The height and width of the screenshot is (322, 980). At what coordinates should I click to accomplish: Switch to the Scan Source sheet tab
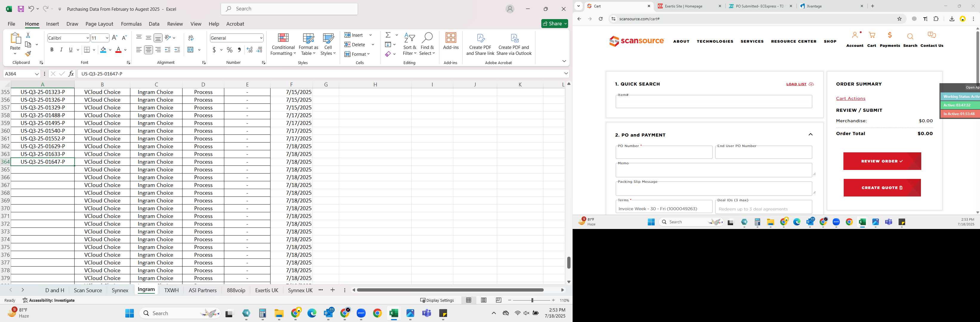point(88,290)
